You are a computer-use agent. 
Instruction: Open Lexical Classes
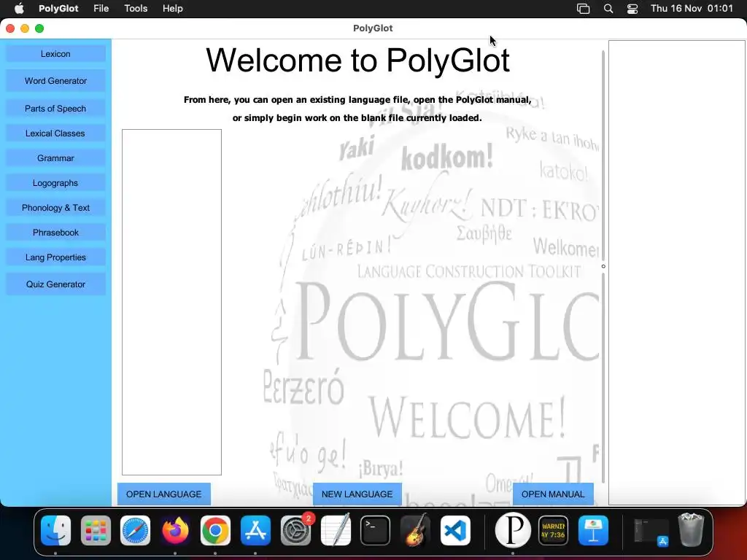click(x=55, y=133)
